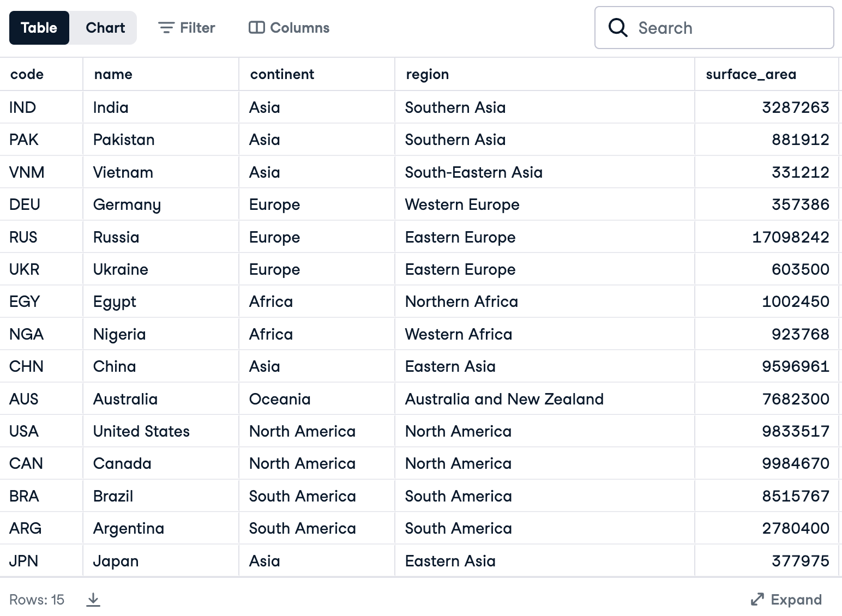
Task: Click the surface_area column header
Action: [750, 74]
